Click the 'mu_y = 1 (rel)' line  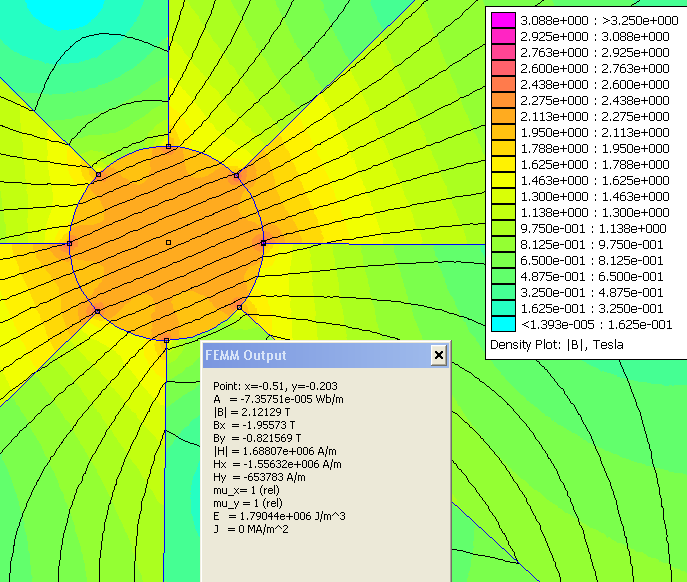[248, 503]
